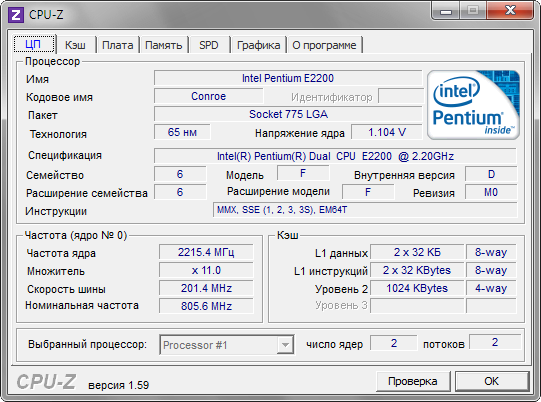Click the 2 x 32 KBytes L1 instructions value
Image resolution: width=541 pixels, height=402 pixels.
coord(417,270)
